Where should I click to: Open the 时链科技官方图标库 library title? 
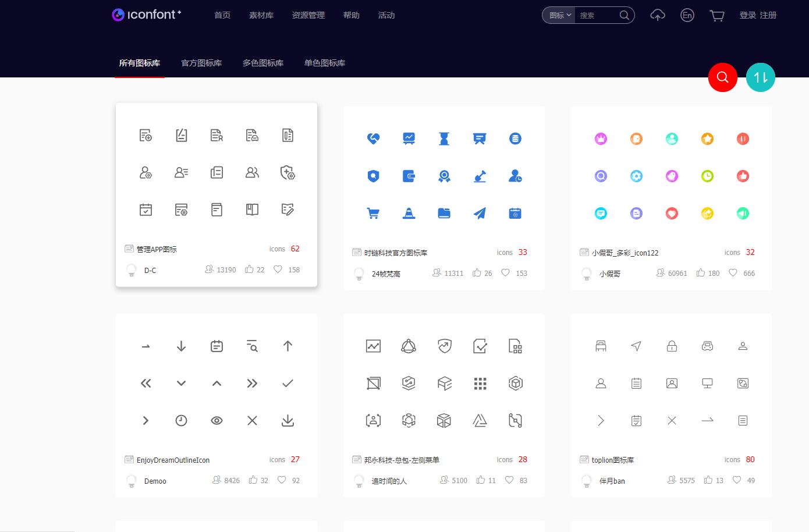pos(395,253)
